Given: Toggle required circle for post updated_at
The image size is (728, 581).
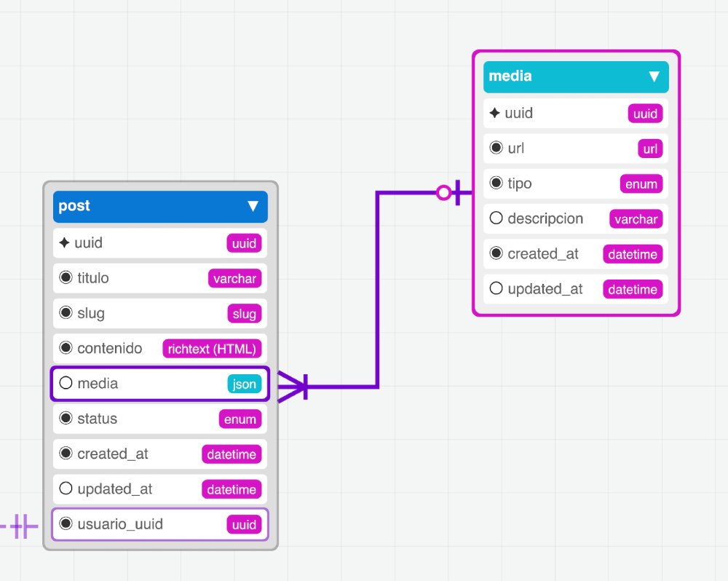Looking at the screenshot, I should click(x=66, y=489).
